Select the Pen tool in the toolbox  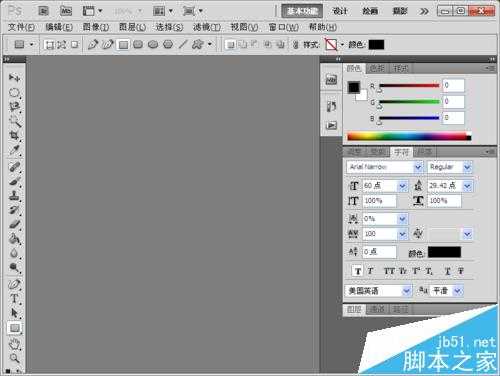pos(14,284)
